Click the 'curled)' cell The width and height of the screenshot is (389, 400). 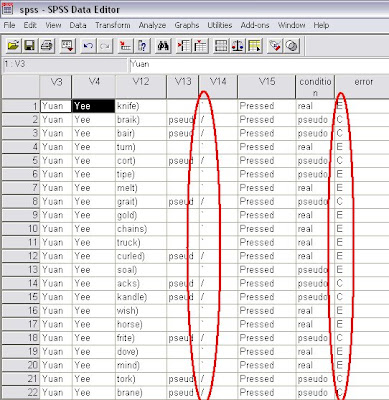(141, 256)
